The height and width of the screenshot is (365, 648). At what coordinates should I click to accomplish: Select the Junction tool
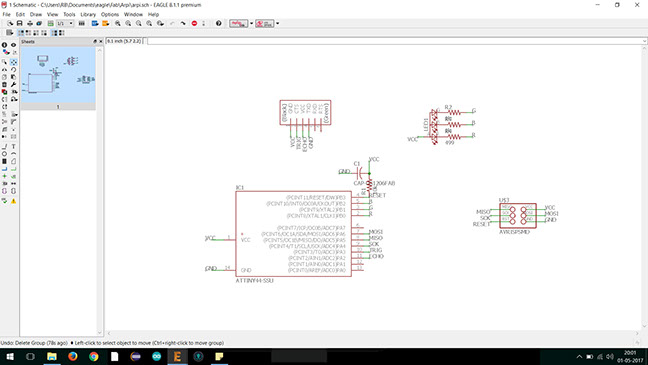tap(5, 176)
